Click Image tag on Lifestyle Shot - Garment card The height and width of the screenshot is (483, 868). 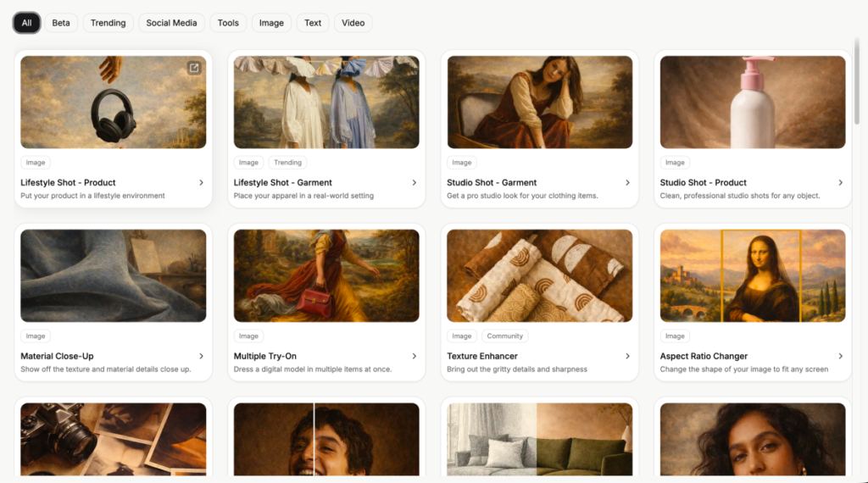tap(248, 163)
